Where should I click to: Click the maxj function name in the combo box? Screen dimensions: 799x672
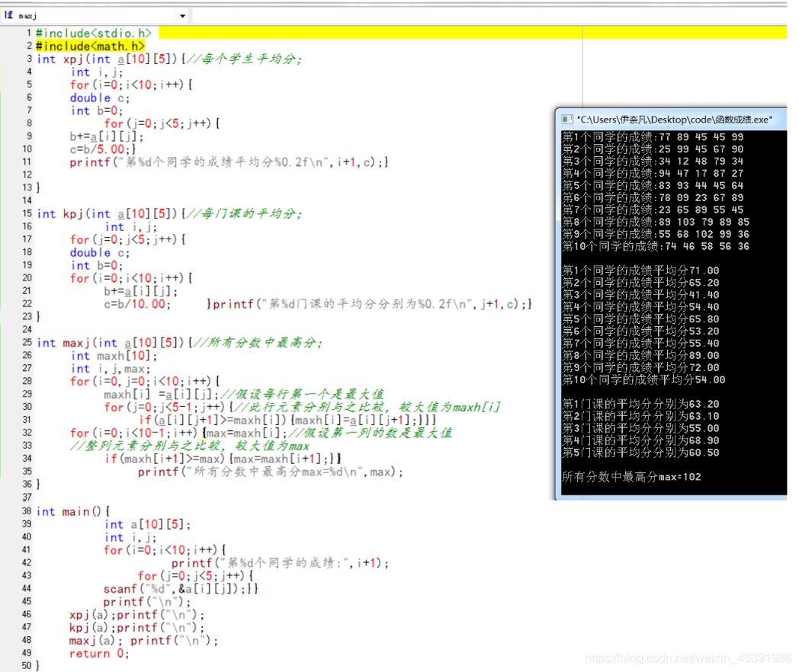coord(27,16)
